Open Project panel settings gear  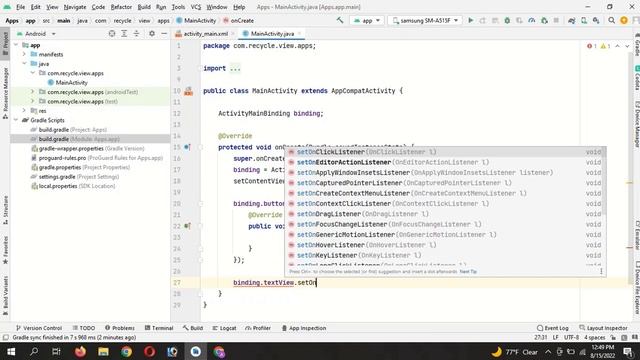pos(152,33)
